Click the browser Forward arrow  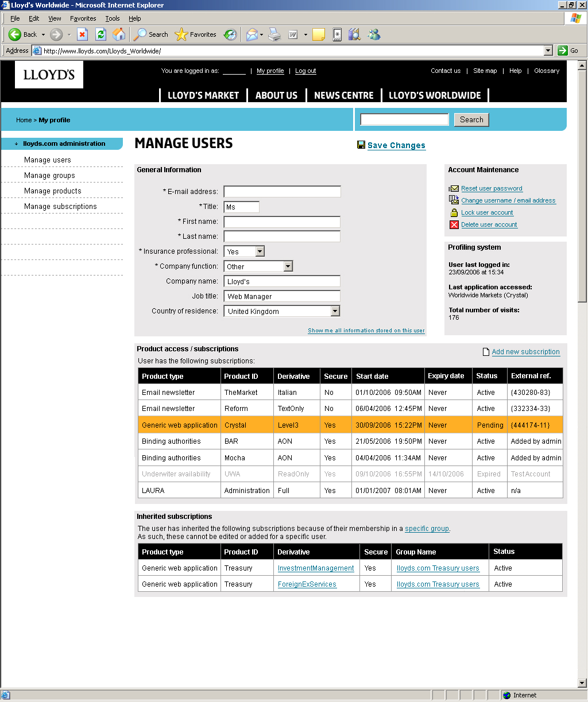click(56, 34)
